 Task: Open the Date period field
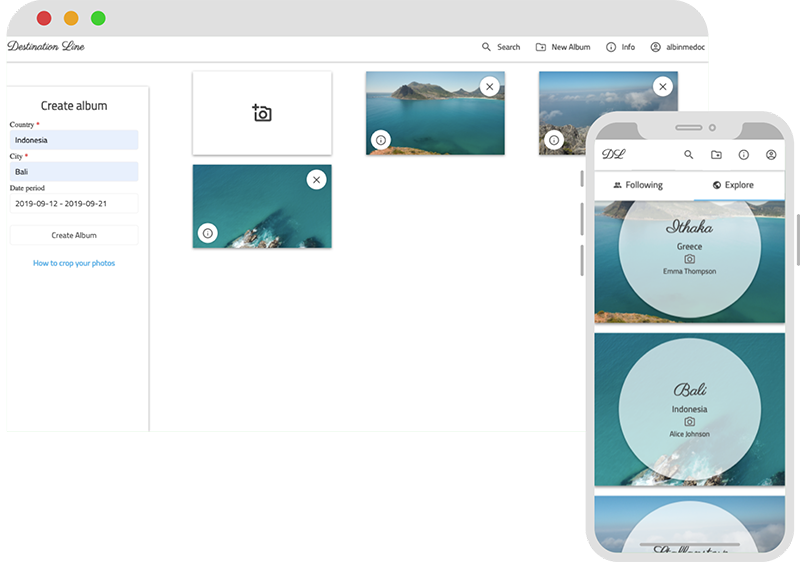coord(74,203)
